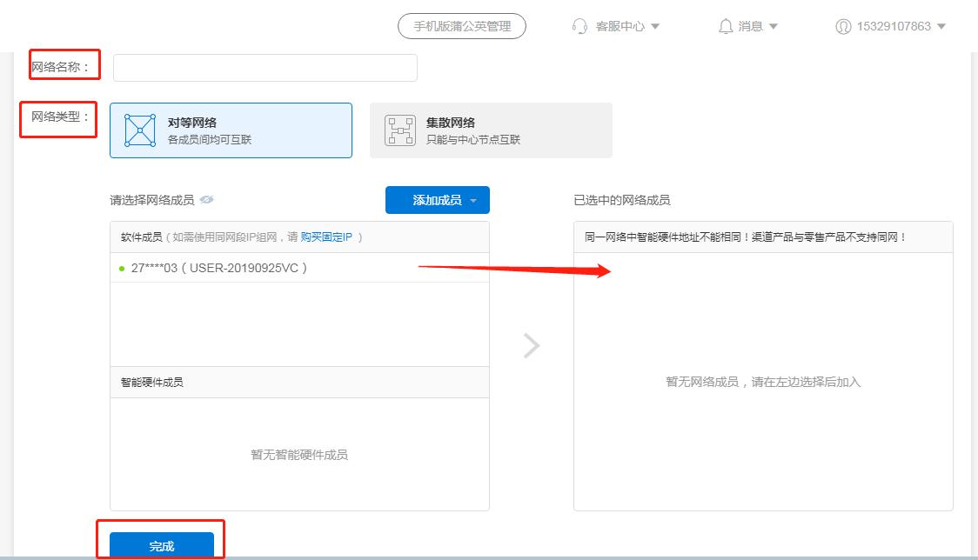The width and height of the screenshot is (978, 560).
Task: Click the 集散网络 grid icon
Action: [399, 130]
